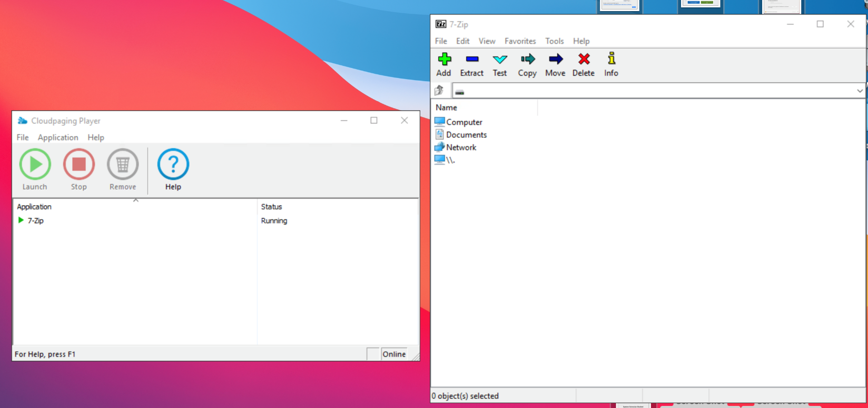Click Remove trash icon in Cloudpaging Player
The height and width of the screenshot is (408, 868).
coord(123,170)
